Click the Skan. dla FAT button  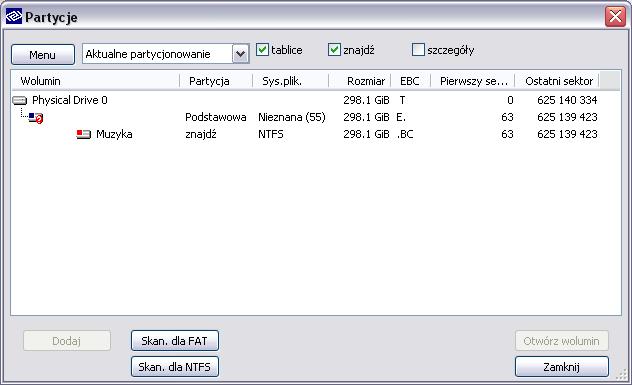(175, 341)
